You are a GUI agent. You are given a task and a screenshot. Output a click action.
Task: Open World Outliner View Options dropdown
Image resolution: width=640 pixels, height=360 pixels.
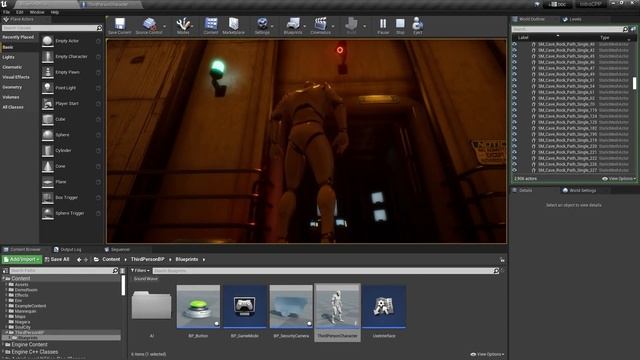coord(619,179)
